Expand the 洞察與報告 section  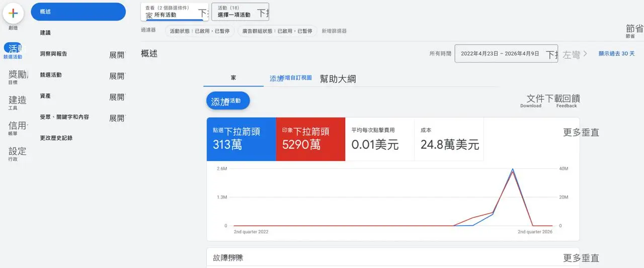(x=117, y=55)
